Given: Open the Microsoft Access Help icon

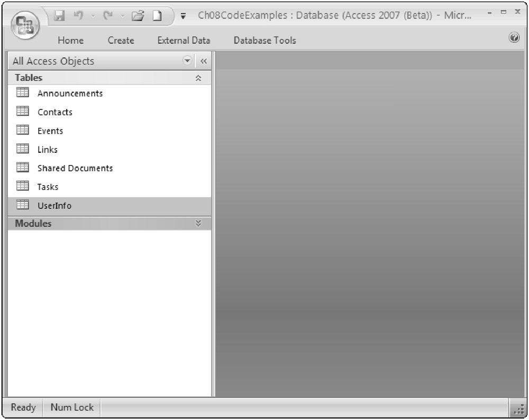Looking at the screenshot, I should (514, 38).
